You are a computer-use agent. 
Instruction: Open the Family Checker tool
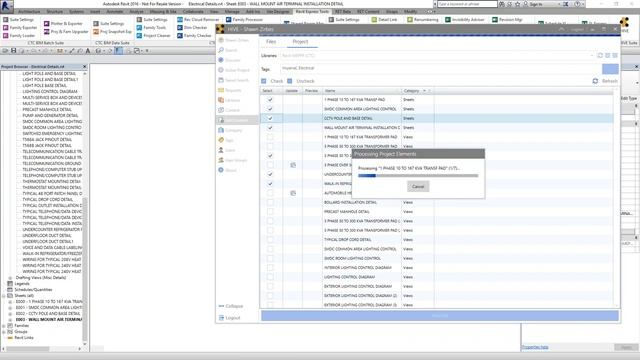click(x=194, y=36)
